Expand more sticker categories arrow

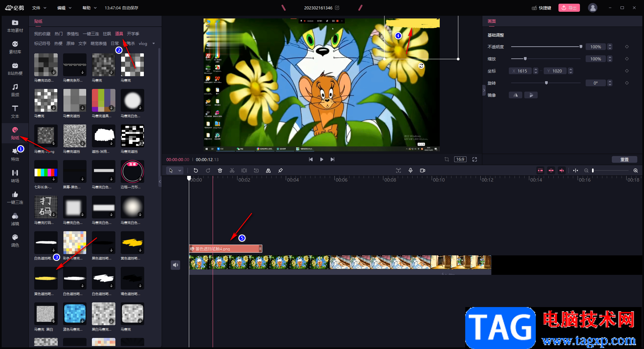click(154, 43)
